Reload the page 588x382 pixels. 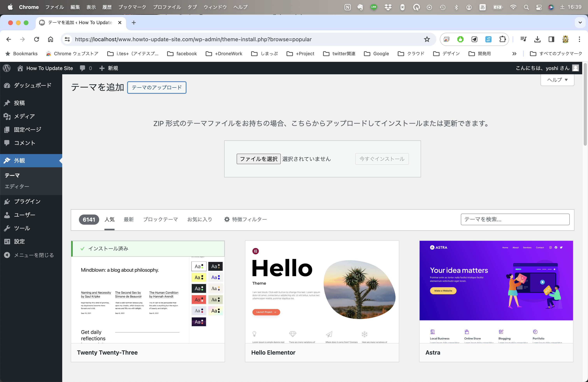37,39
